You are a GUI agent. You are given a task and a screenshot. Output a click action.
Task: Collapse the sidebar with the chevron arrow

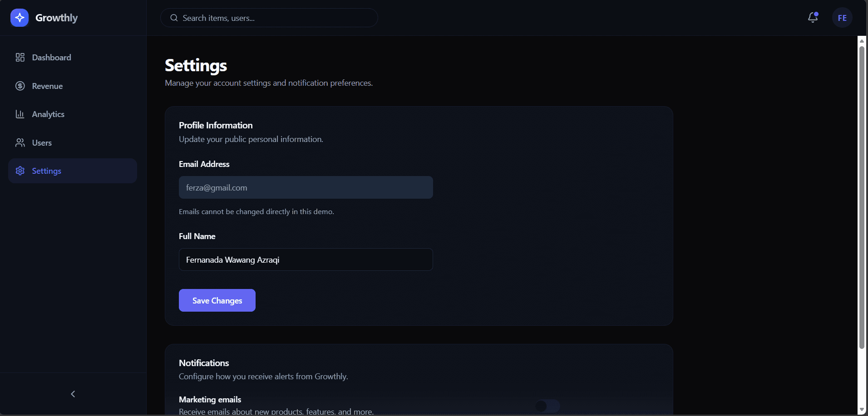(73, 394)
